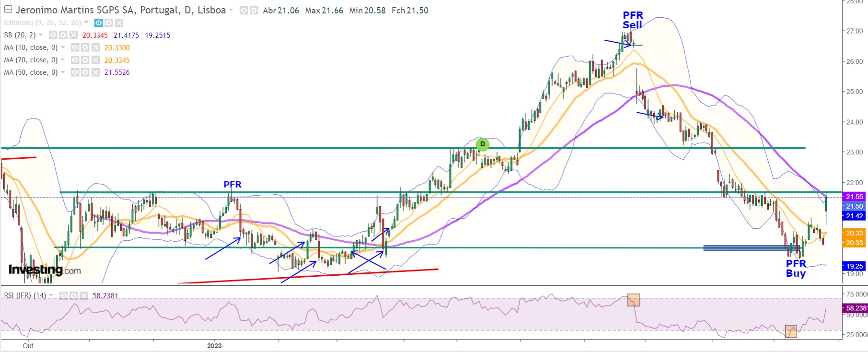This screenshot has height=352, width=868.
Task: Remove the Ichimoku indicator
Action: (119, 23)
